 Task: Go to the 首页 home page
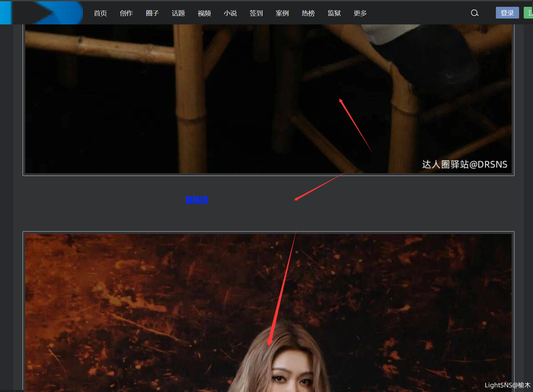click(x=100, y=13)
